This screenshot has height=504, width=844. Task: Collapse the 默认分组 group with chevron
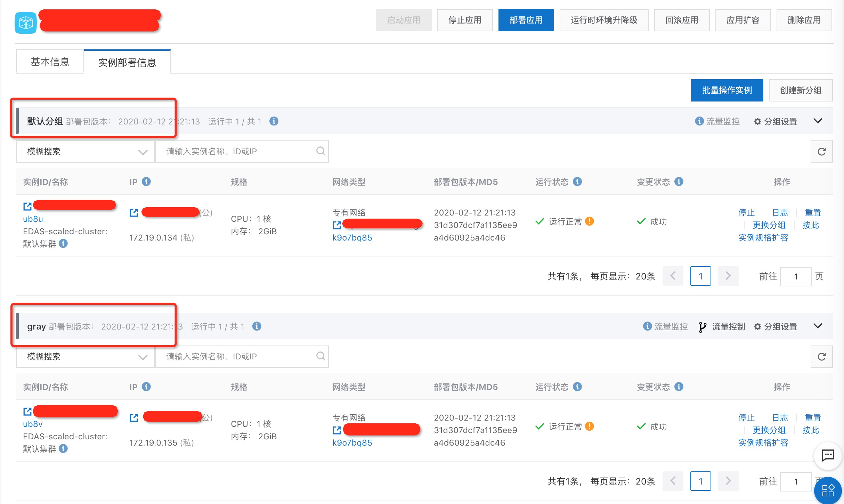(x=818, y=121)
